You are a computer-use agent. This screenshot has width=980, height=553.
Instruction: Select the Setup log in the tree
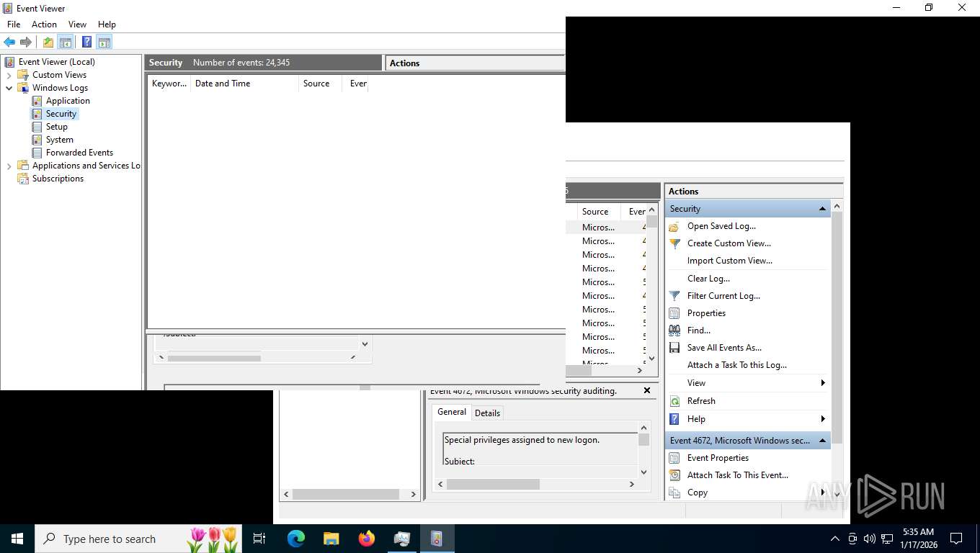click(x=57, y=127)
